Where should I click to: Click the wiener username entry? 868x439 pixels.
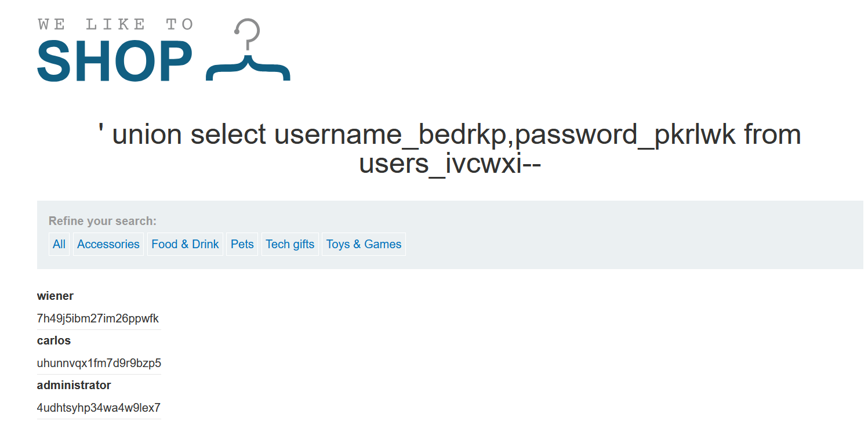coord(55,296)
